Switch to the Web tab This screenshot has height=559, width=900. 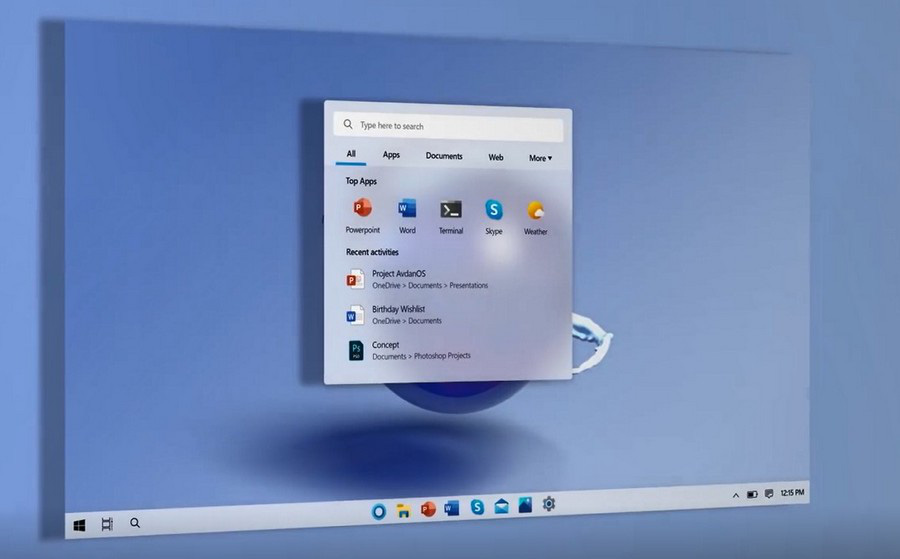495,157
